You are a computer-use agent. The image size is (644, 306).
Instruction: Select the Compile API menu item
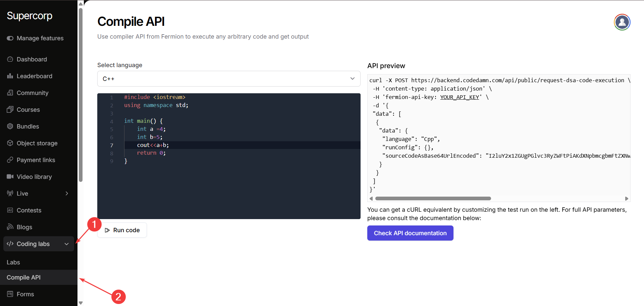[24, 277]
